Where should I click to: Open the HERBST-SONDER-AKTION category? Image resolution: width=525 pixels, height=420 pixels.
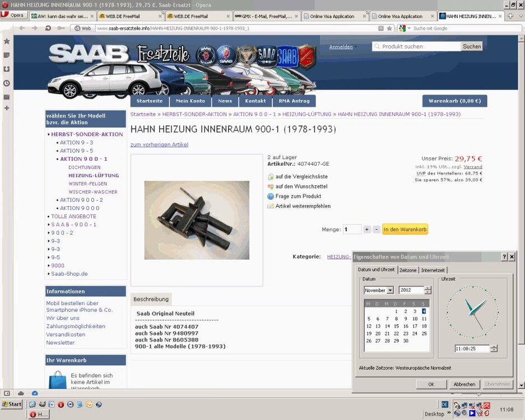[x=87, y=134]
